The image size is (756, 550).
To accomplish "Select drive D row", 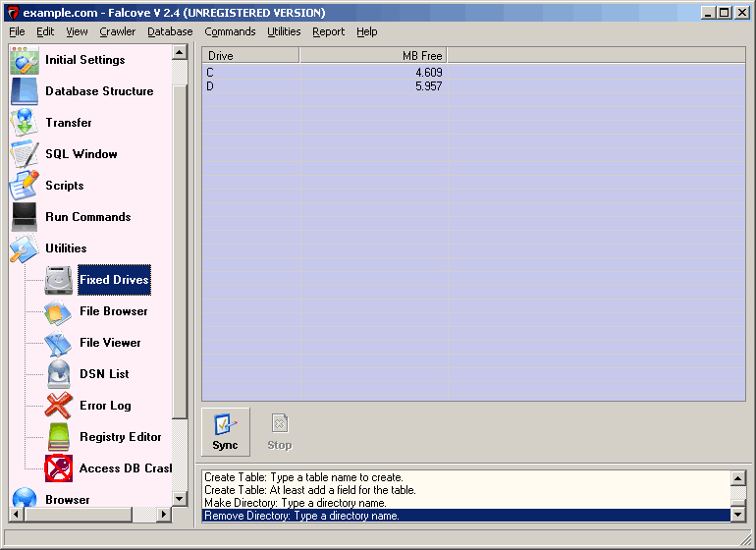I will tap(473, 86).
